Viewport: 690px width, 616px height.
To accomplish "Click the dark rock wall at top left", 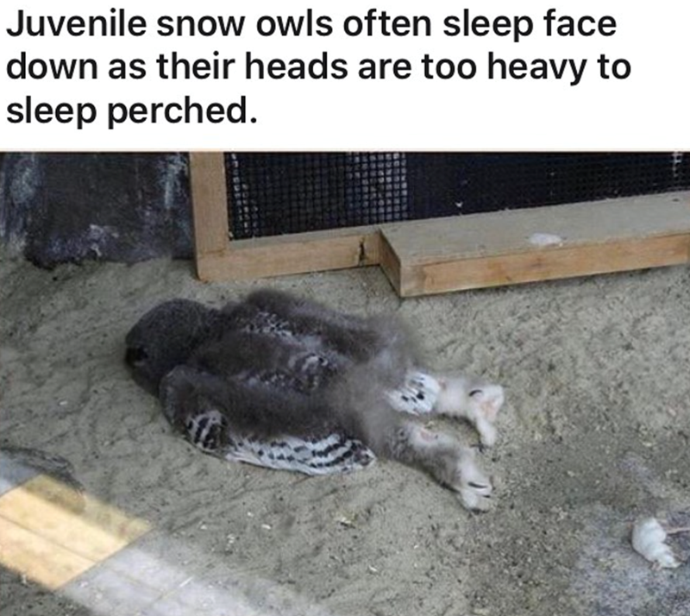I will 95,209.
